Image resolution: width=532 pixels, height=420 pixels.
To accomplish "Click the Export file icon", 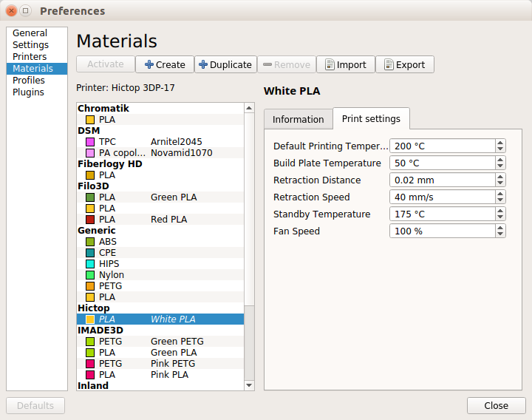I will pos(389,65).
